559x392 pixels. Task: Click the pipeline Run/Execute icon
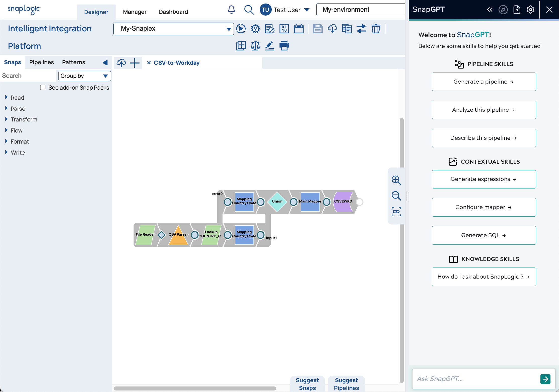[241, 28]
